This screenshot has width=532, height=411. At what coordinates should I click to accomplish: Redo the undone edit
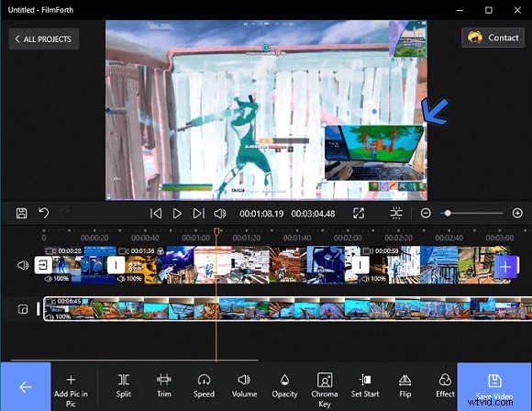65,214
